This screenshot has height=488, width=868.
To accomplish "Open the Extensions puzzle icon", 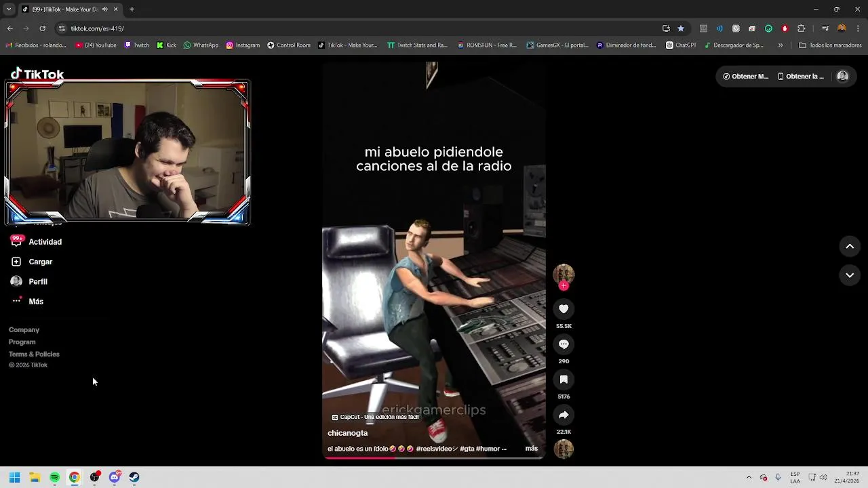I will [x=801, y=28].
